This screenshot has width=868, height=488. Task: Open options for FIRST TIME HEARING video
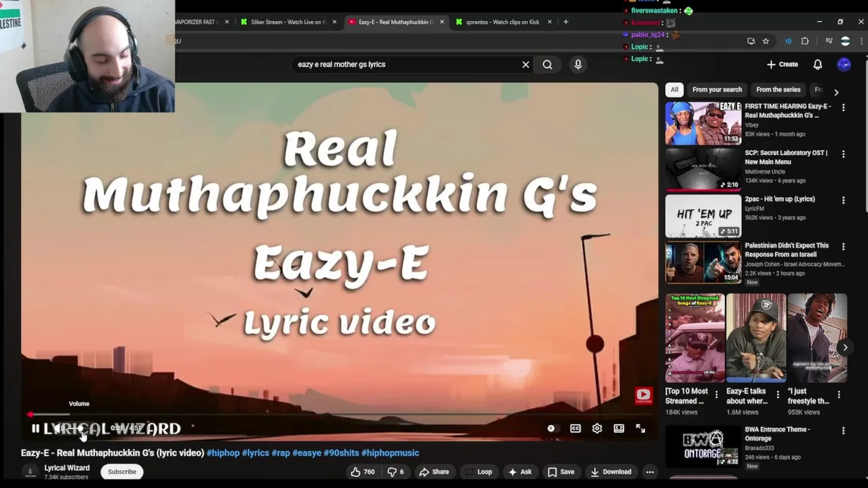[x=844, y=108]
